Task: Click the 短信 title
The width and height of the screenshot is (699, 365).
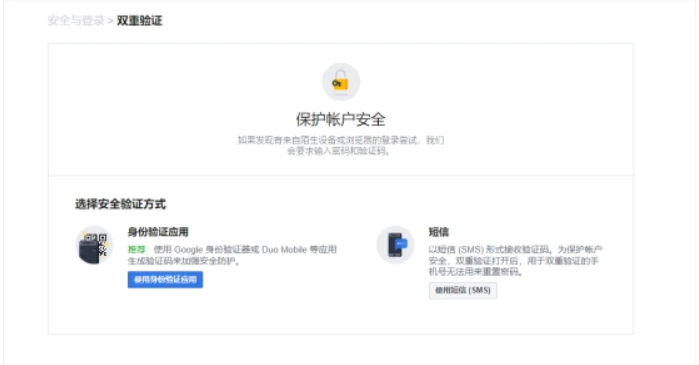Action: click(439, 232)
